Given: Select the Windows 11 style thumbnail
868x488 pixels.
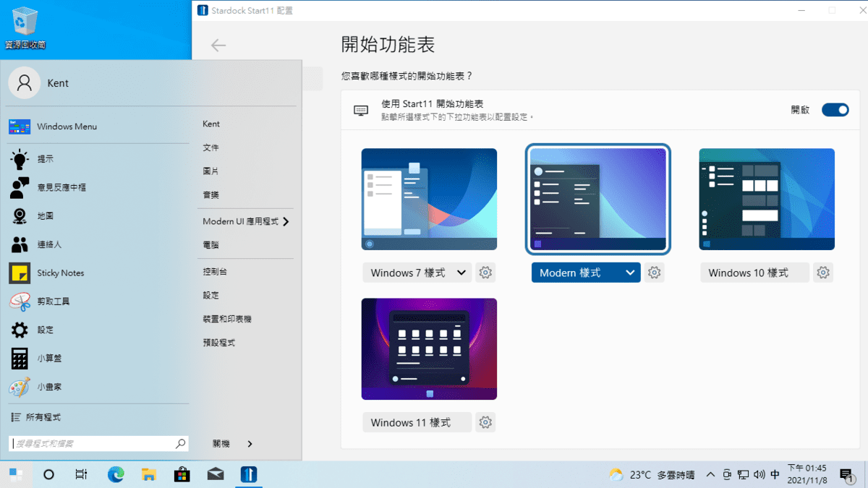Looking at the screenshot, I should (x=429, y=348).
